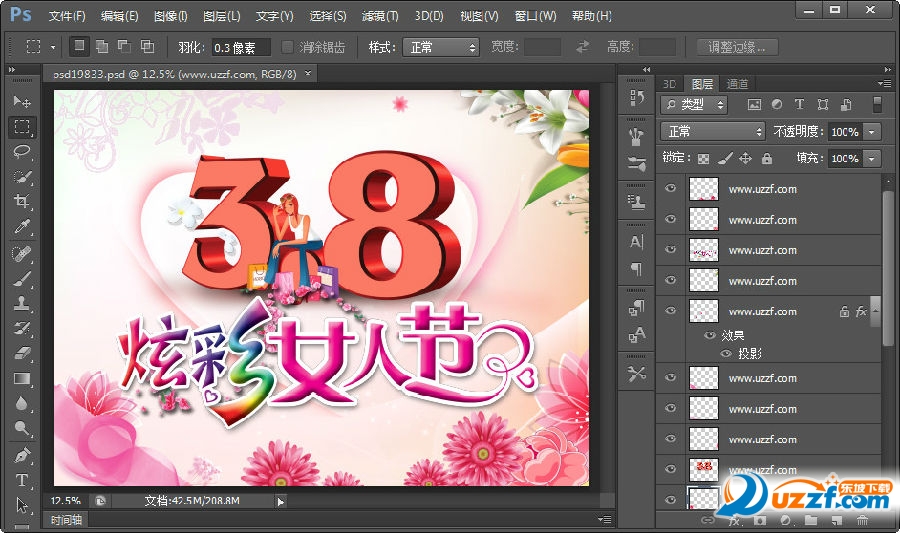Toggle visibility of the 投影 effect
The width and height of the screenshot is (900, 533).
(x=726, y=354)
